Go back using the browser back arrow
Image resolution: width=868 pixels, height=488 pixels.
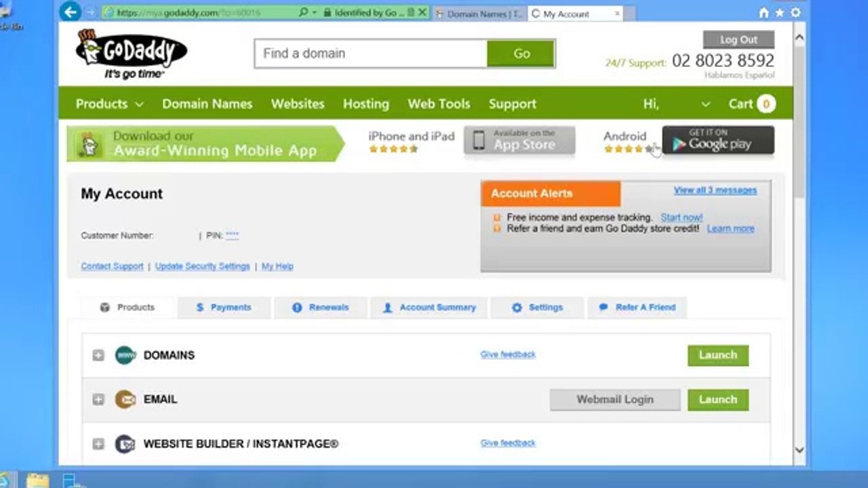click(x=70, y=12)
